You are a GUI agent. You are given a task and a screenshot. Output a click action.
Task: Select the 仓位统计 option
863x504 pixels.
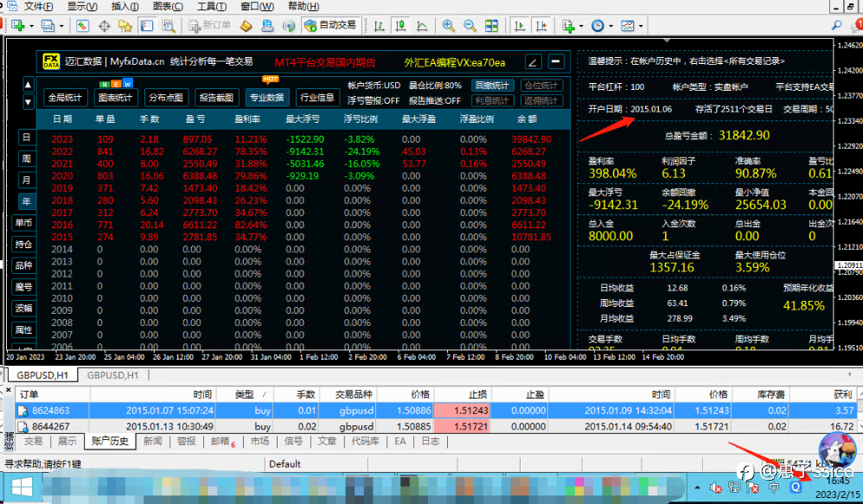(x=541, y=86)
